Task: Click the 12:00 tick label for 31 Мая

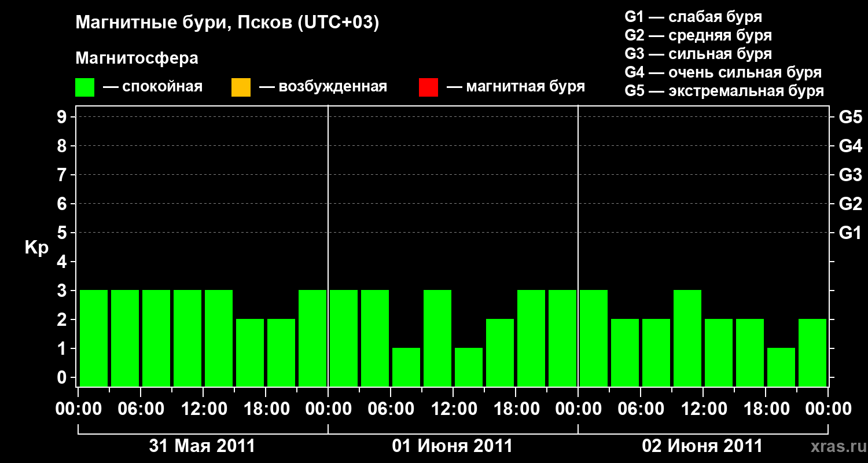Action: click(x=203, y=409)
